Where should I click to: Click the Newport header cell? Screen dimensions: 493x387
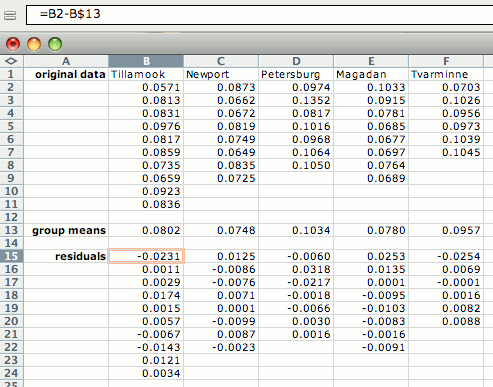pyautogui.click(x=221, y=74)
